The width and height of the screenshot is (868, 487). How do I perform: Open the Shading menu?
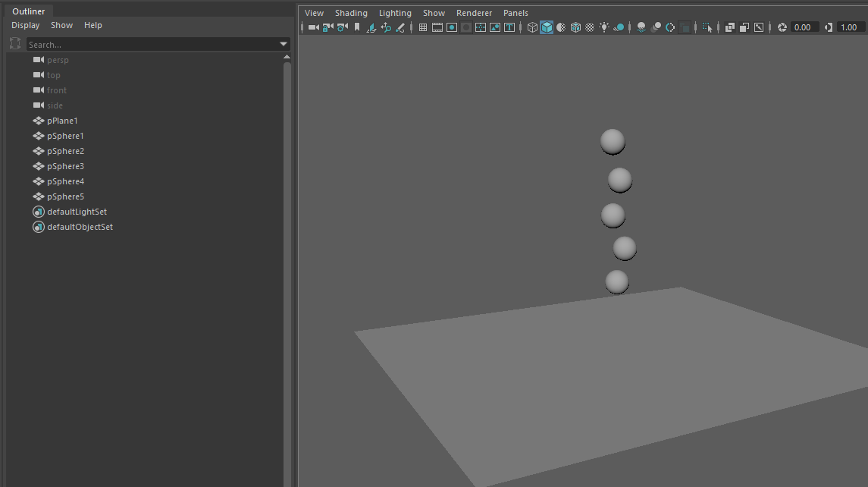click(x=351, y=13)
